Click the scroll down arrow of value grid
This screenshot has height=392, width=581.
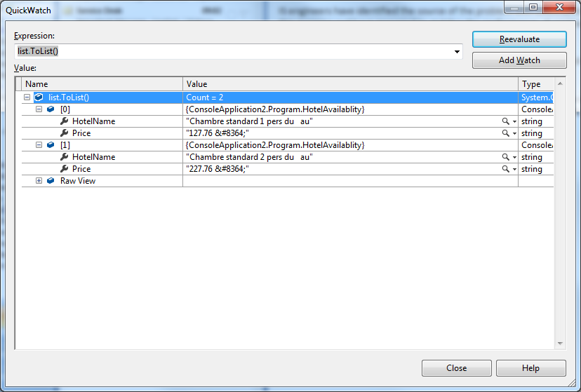[x=560, y=344]
